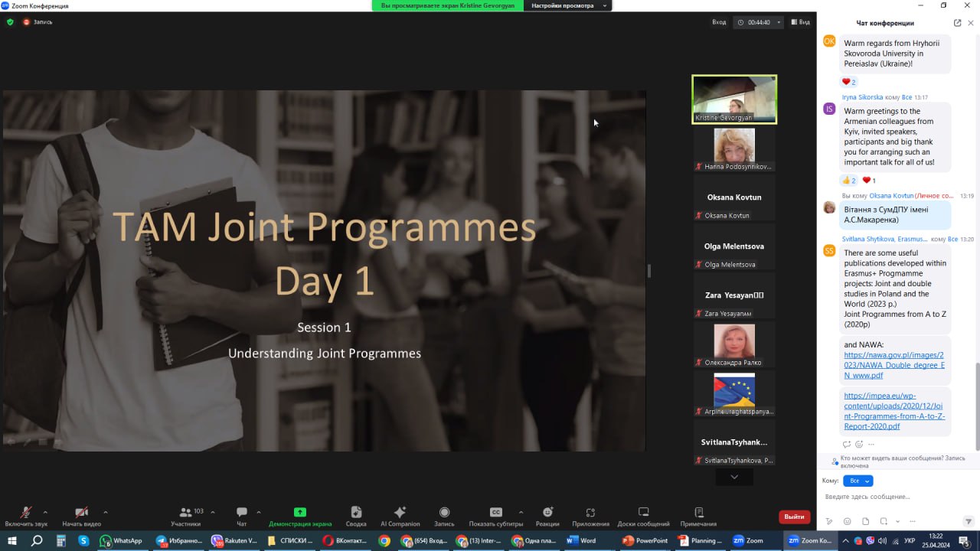Open WhatsApp from the Windows taskbar
The width and height of the screenshot is (980, 551).
pyautogui.click(x=121, y=540)
